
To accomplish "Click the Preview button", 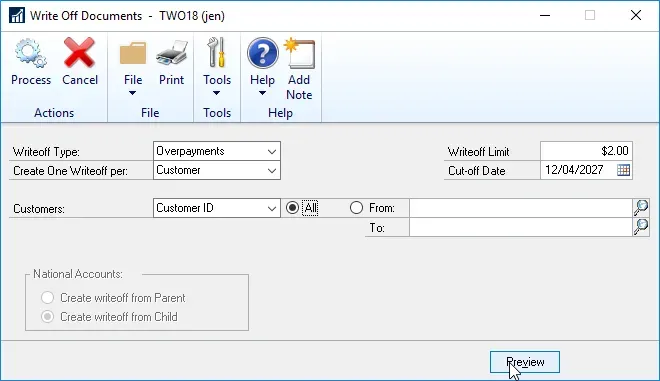I will (x=525, y=362).
